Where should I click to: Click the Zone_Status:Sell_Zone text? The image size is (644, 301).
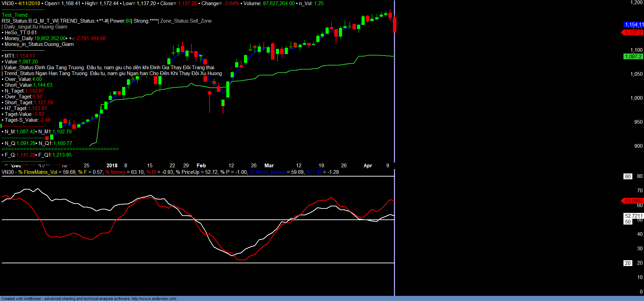click(x=186, y=21)
